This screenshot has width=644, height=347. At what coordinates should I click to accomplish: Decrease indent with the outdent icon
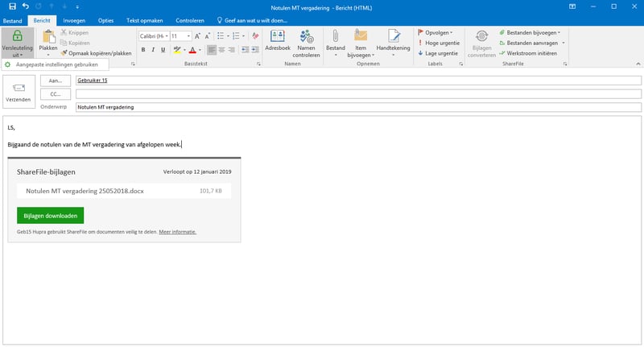(x=246, y=50)
